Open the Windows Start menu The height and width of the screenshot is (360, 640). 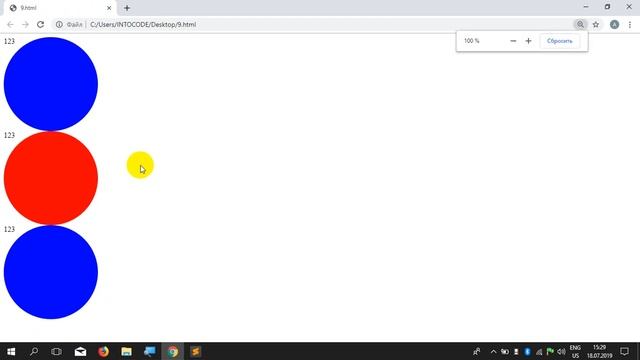(11, 351)
